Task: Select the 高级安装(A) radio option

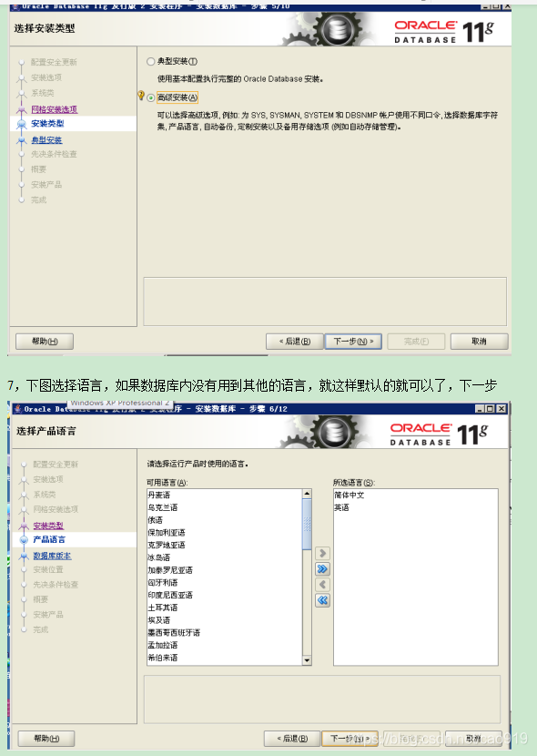Action: pyautogui.click(x=151, y=97)
